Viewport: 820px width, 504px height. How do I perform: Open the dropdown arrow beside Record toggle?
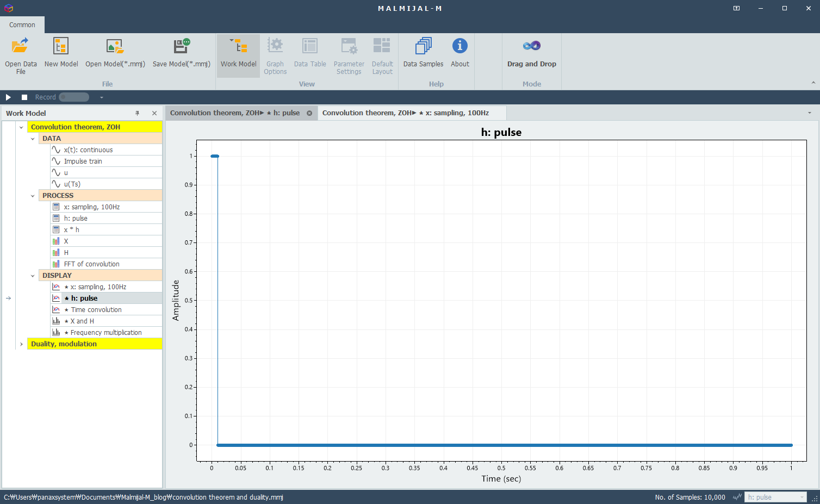[101, 97]
